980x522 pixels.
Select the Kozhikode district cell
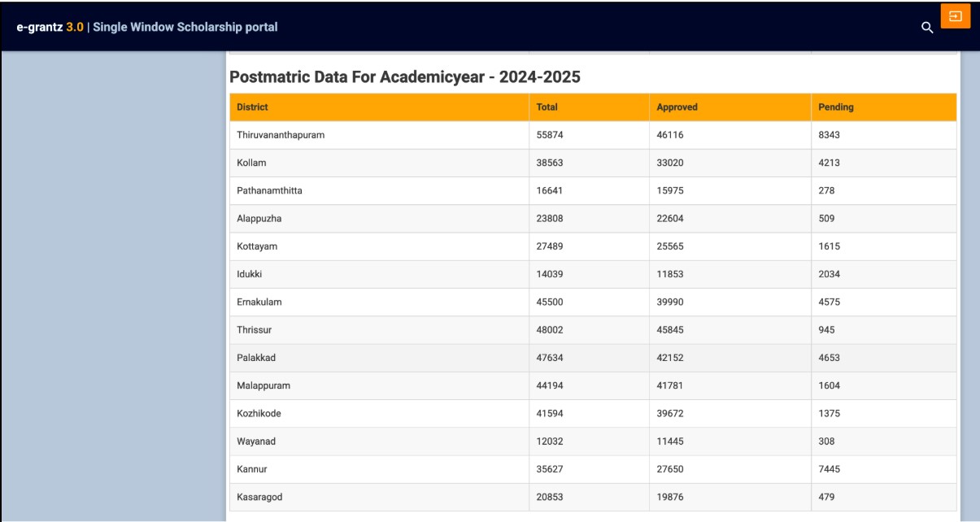(x=380, y=413)
